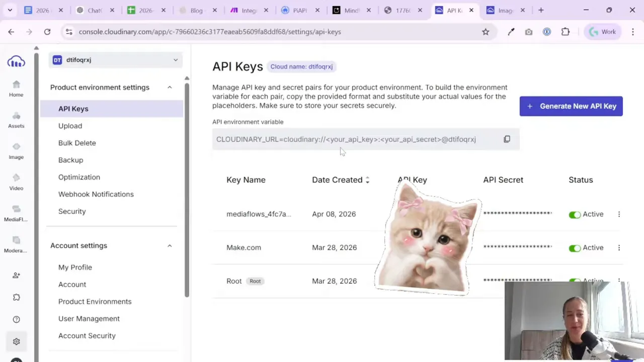
Task: Open Assets in the left rail
Action: (x=16, y=120)
